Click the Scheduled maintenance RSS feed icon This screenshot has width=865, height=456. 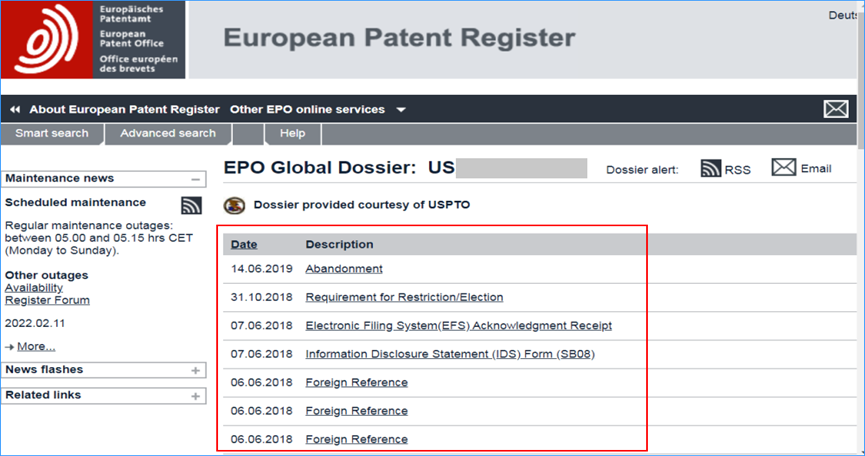pos(191,205)
